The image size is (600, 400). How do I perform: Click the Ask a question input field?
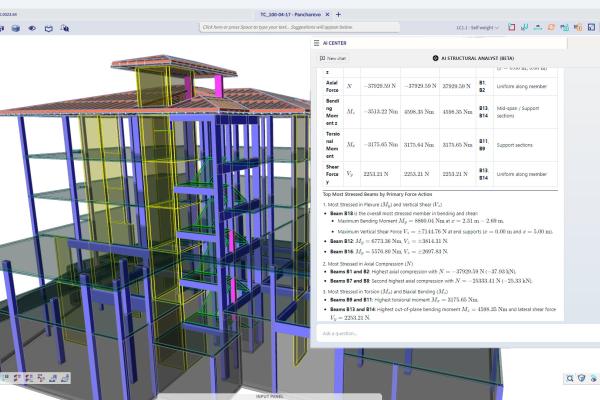click(457, 333)
